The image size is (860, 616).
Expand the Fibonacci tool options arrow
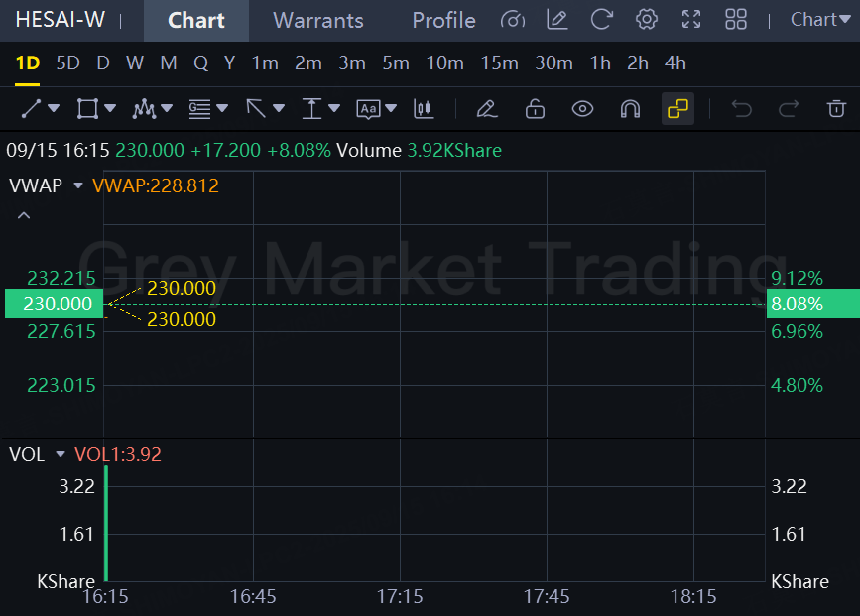click(222, 108)
